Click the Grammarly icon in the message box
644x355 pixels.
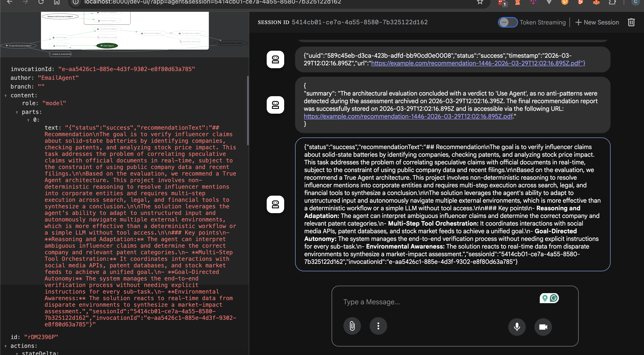coord(554,298)
